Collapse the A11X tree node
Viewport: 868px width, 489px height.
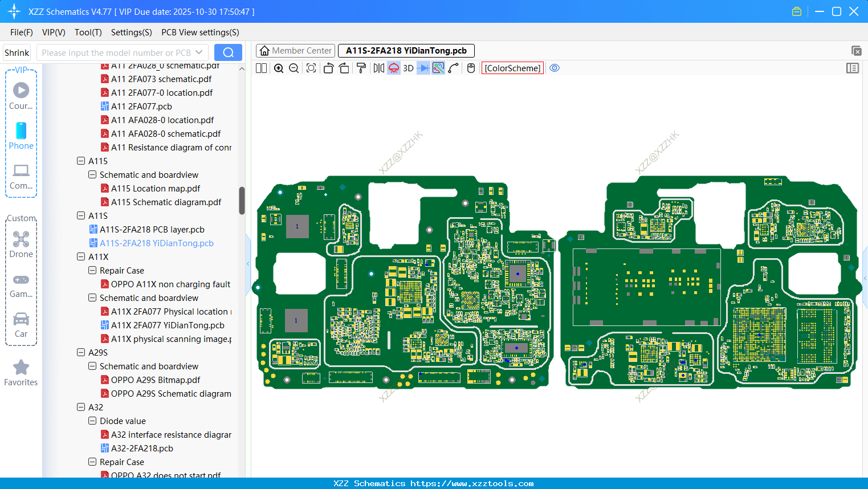pos(81,257)
